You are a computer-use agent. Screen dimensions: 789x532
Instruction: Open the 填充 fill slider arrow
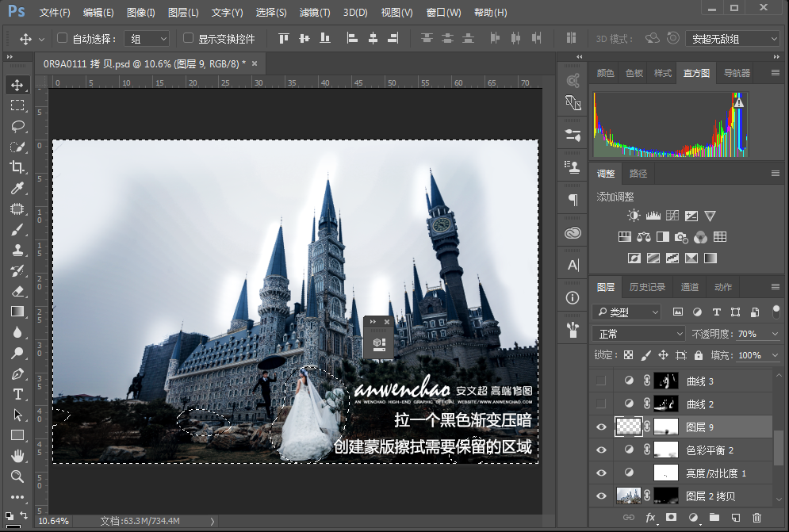point(775,355)
